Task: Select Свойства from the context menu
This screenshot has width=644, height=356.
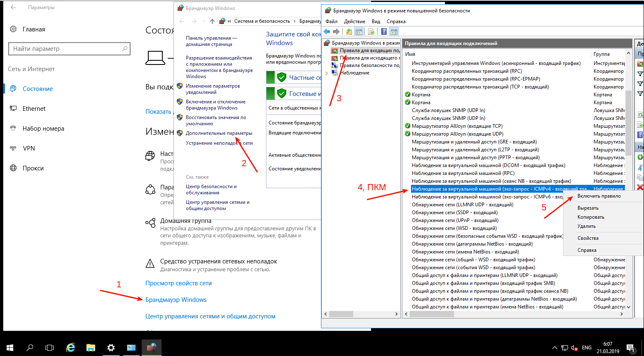Action: click(588, 238)
